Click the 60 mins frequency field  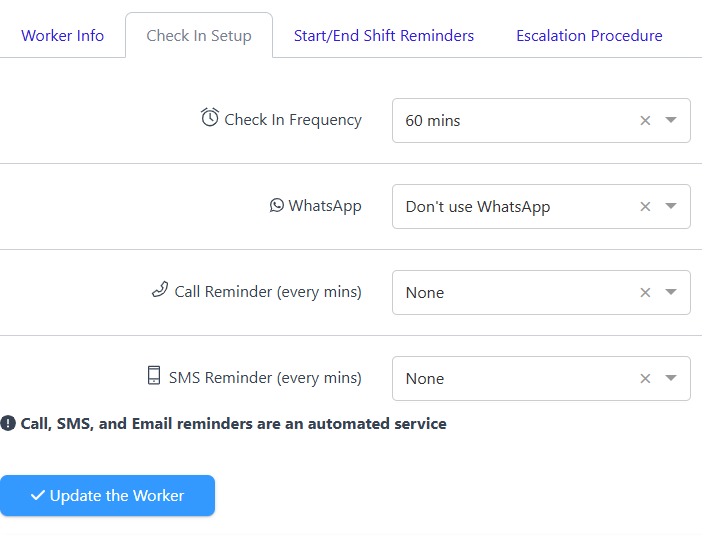541,120
